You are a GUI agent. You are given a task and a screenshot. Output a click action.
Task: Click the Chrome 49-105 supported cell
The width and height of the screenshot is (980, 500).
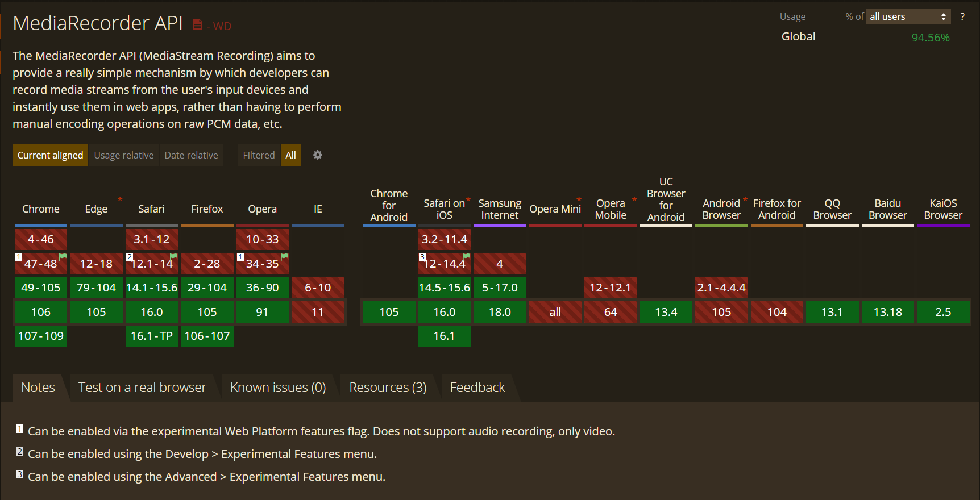[x=41, y=287]
